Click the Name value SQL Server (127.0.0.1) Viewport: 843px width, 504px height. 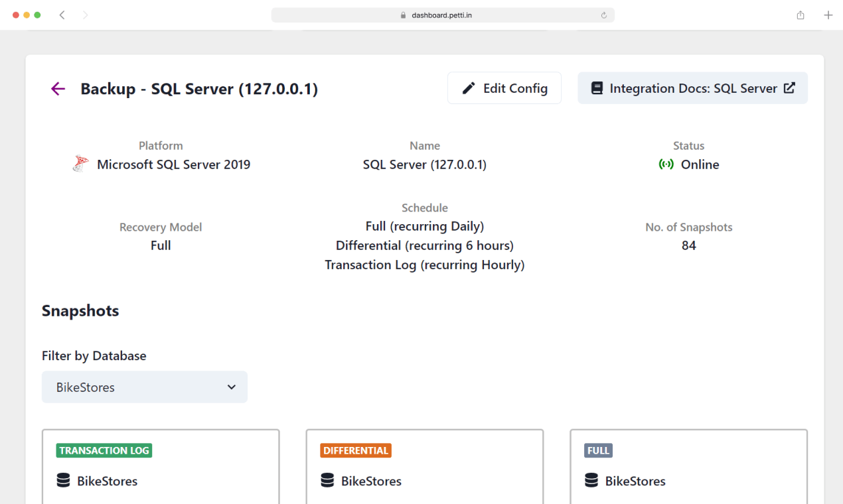(425, 164)
